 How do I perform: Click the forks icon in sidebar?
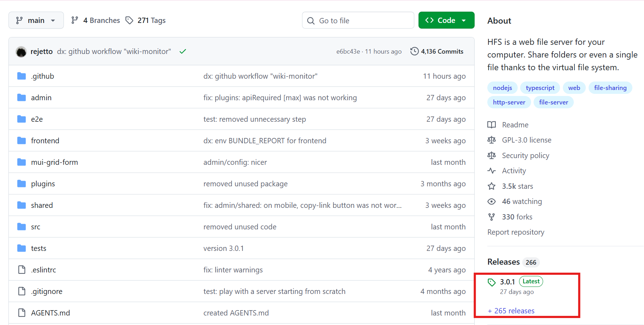pyautogui.click(x=492, y=217)
